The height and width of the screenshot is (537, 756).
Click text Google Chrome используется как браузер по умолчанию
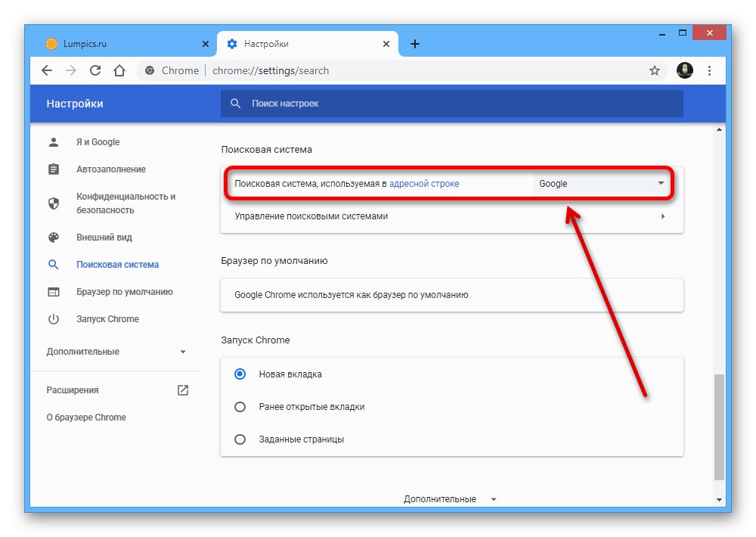351,295
